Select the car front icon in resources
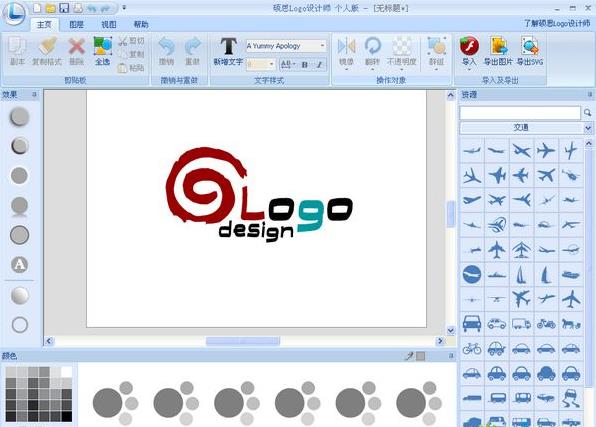This screenshot has width=596, height=427. pos(472,323)
